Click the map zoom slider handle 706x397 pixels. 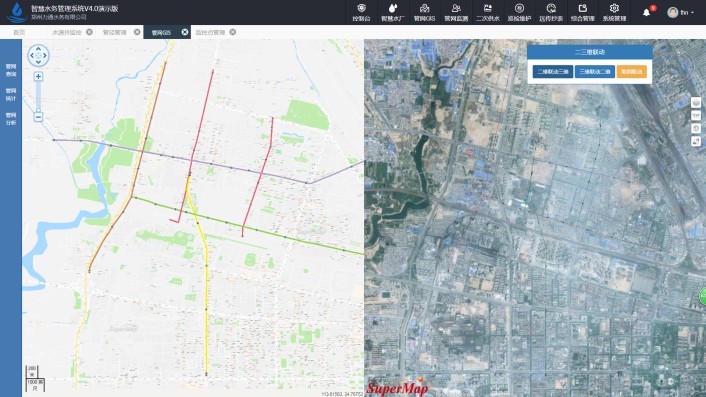(38, 110)
